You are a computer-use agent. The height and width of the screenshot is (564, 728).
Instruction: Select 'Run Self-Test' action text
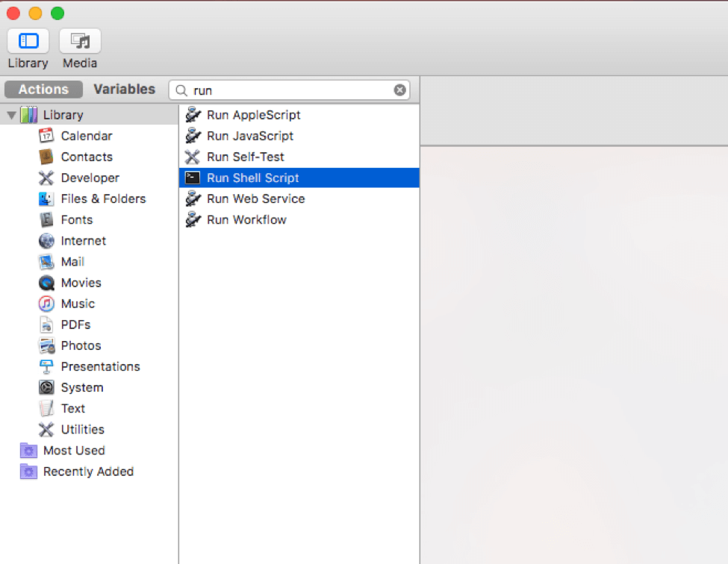245,157
